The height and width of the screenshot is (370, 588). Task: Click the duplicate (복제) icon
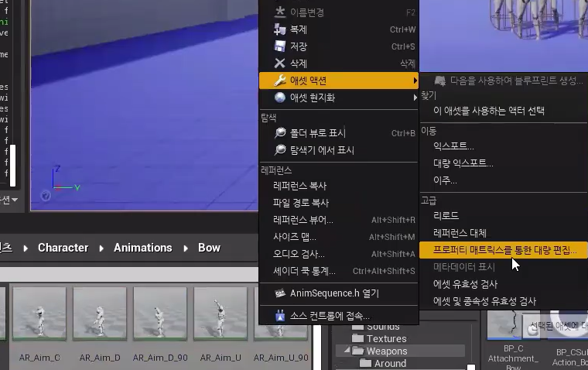(x=280, y=29)
